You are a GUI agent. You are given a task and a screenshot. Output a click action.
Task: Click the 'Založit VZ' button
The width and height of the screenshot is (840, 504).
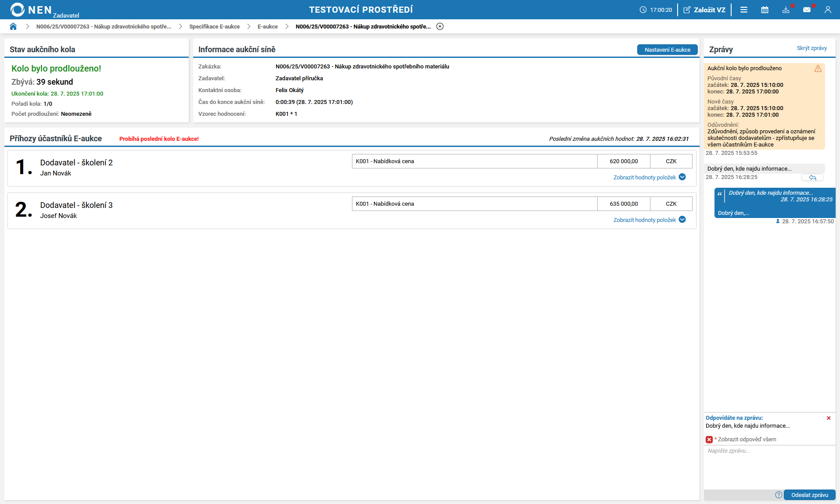tap(704, 10)
